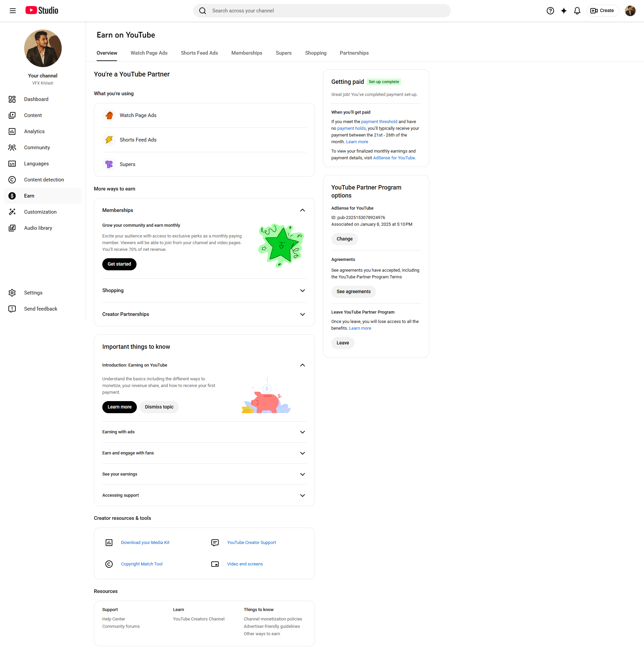Go to Content detection in the sidebar
The height and width of the screenshot is (657, 644).
pyautogui.click(x=44, y=180)
